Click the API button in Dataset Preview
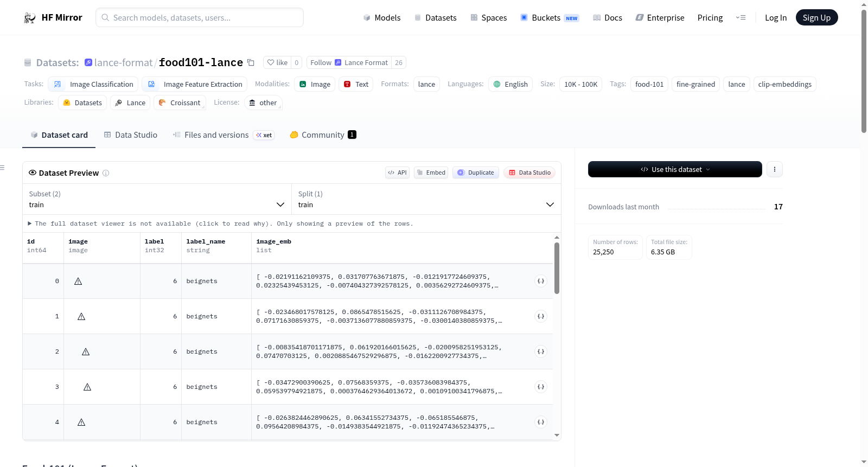 click(397, 172)
